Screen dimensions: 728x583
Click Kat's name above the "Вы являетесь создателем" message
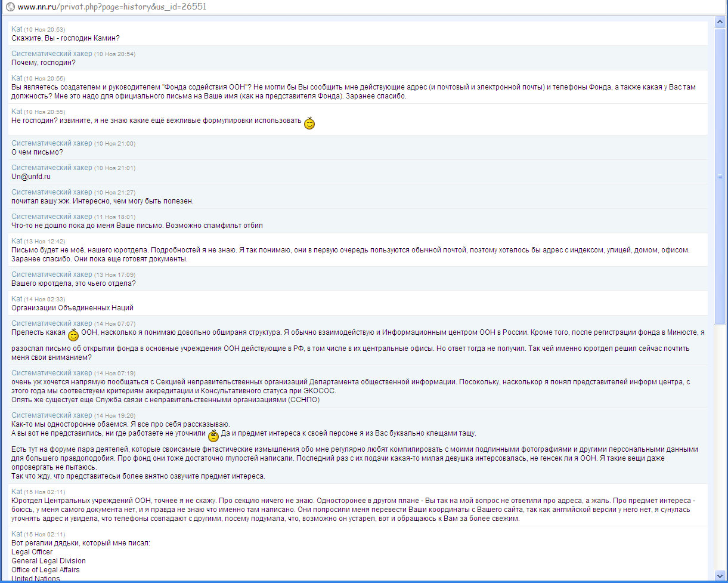(x=17, y=78)
